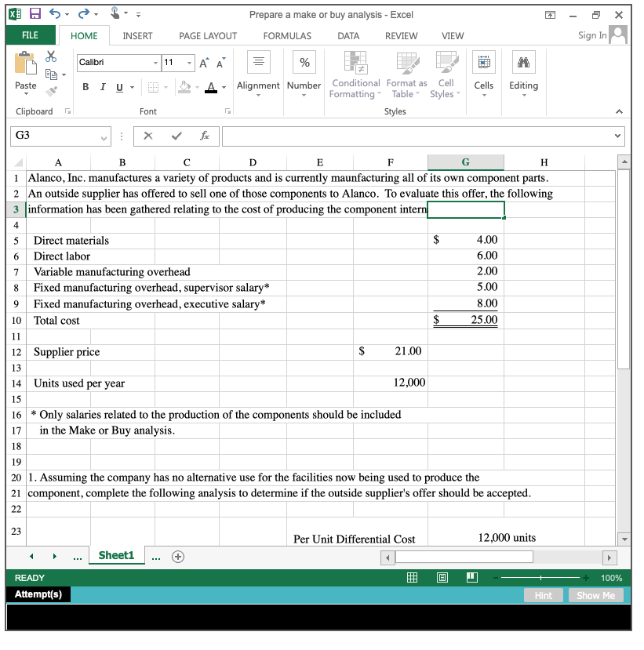
Task: Open the FILE menu
Action: pos(30,35)
